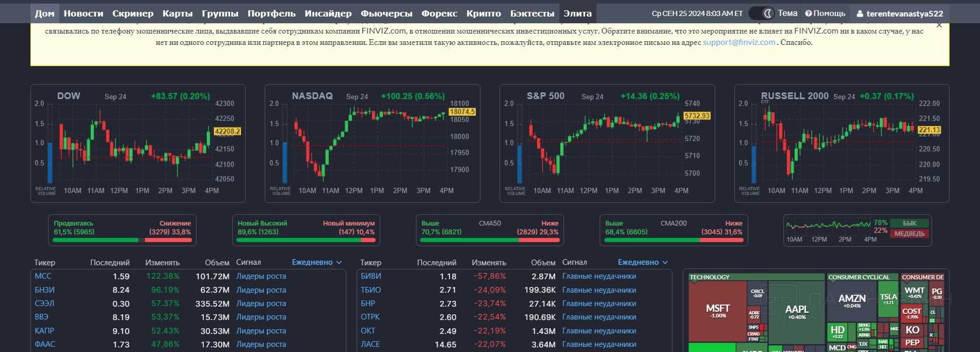Go to the Карты section
980x352 pixels.
178,13
